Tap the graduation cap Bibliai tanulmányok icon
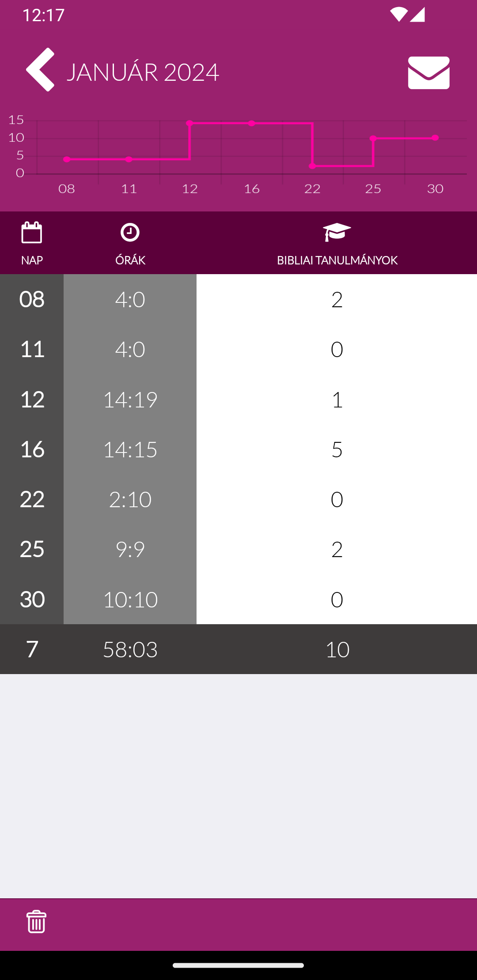 [x=337, y=232]
